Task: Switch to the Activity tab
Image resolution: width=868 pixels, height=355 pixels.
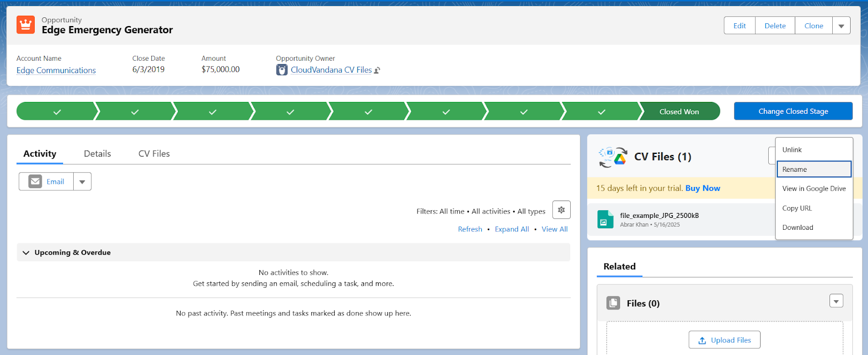Action: [40, 154]
